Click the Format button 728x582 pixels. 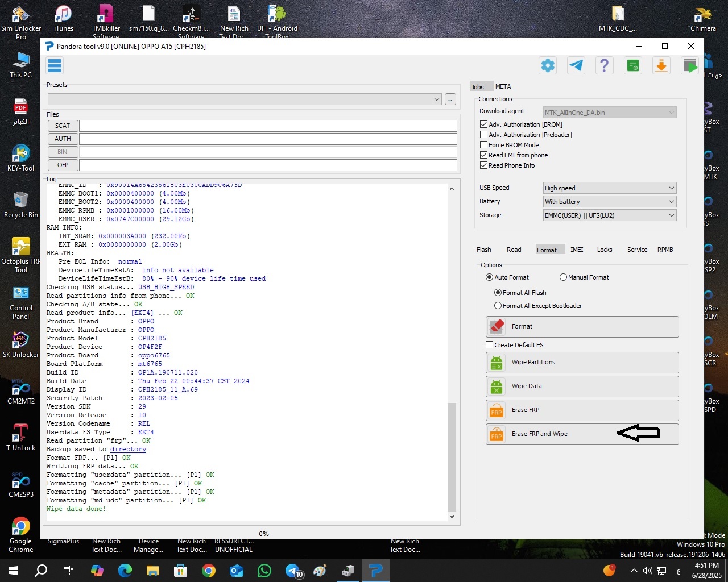point(582,327)
